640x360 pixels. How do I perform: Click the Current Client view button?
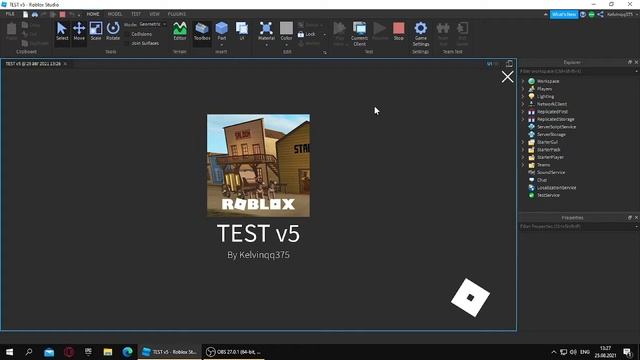[x=359, y=33]
